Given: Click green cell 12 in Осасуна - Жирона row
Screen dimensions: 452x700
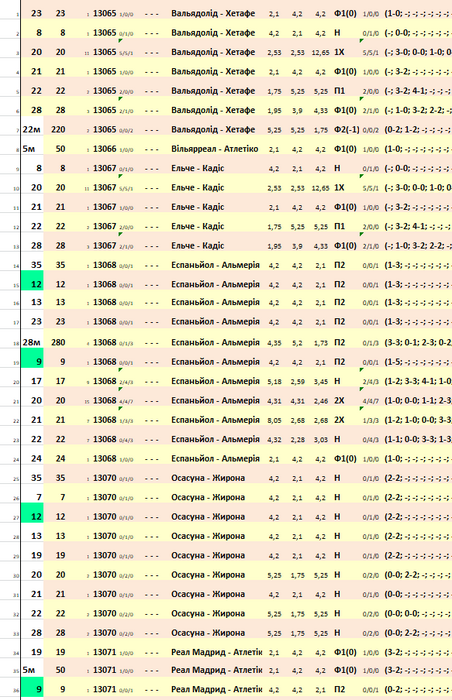Looking at the screenshot, I should (32, 513).
